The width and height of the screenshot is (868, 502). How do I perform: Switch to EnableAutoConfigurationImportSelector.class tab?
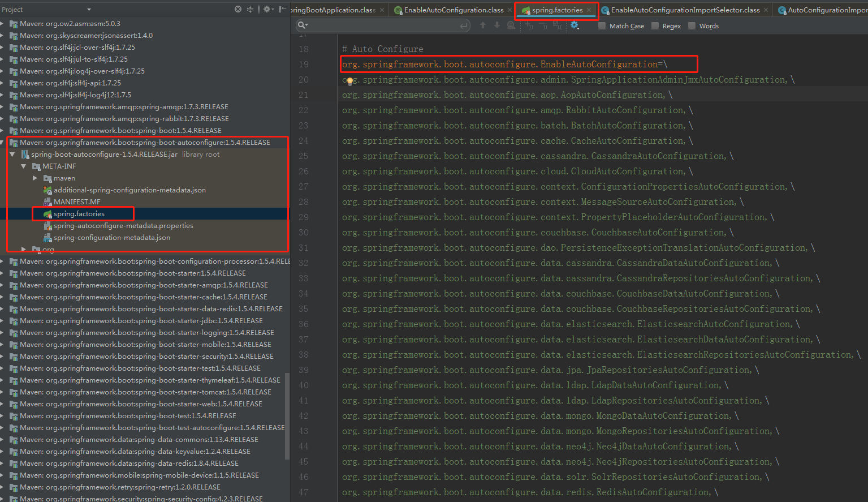(685, 10)
